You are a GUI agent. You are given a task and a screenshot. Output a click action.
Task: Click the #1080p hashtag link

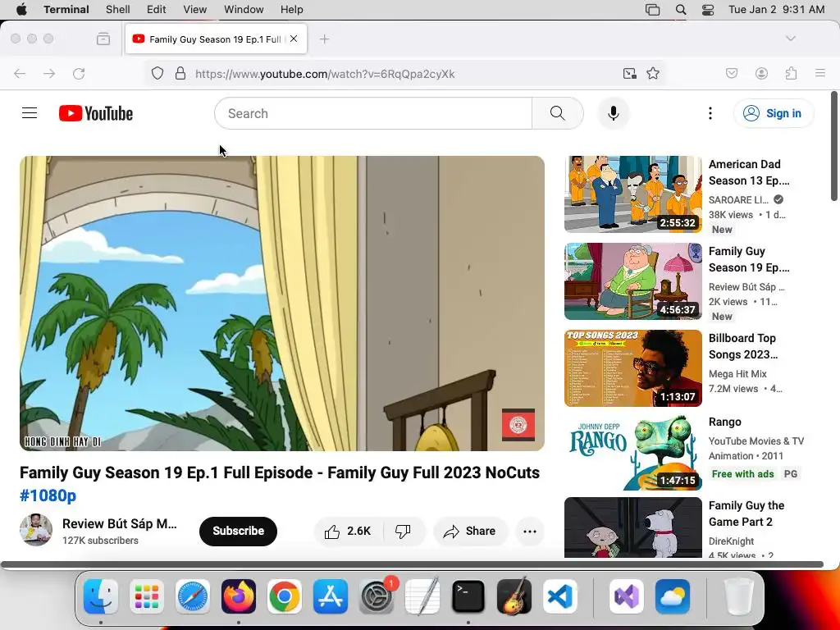coord(48,495)
